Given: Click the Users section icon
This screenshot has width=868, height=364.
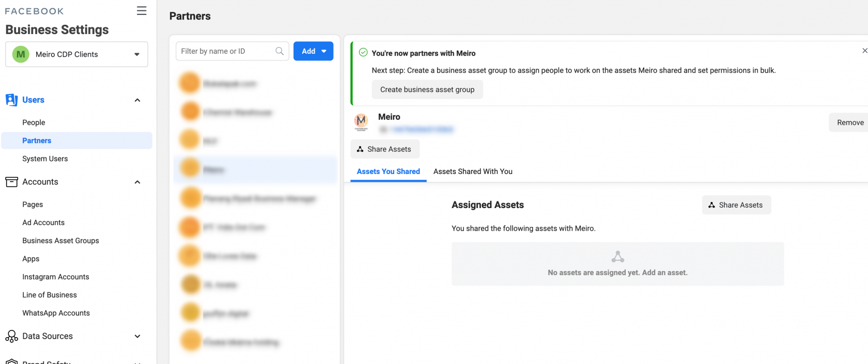Looking at the screenshot, I should (11, 100).
